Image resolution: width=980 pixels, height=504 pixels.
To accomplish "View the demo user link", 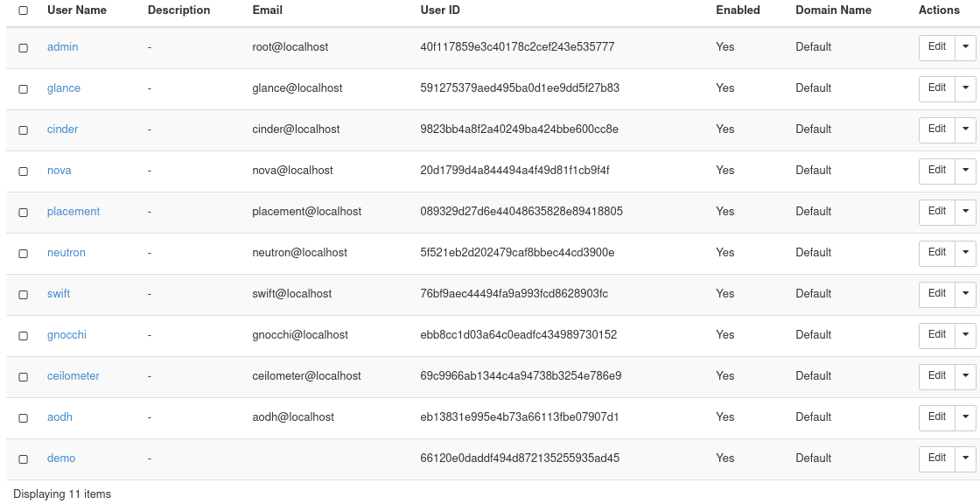I will 61,458.
